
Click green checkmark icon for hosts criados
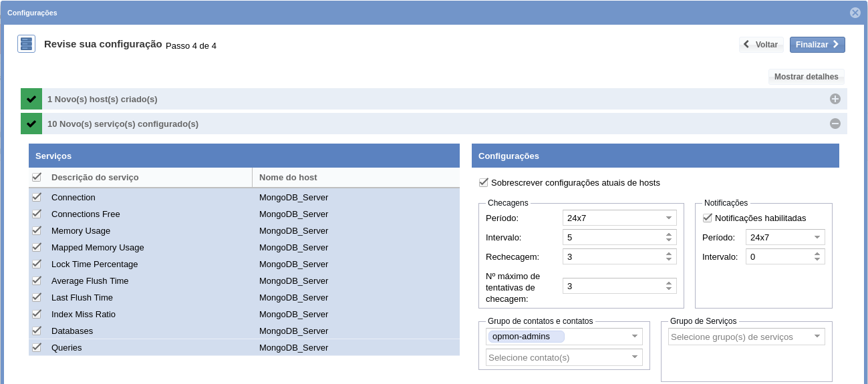pos(31,99)
